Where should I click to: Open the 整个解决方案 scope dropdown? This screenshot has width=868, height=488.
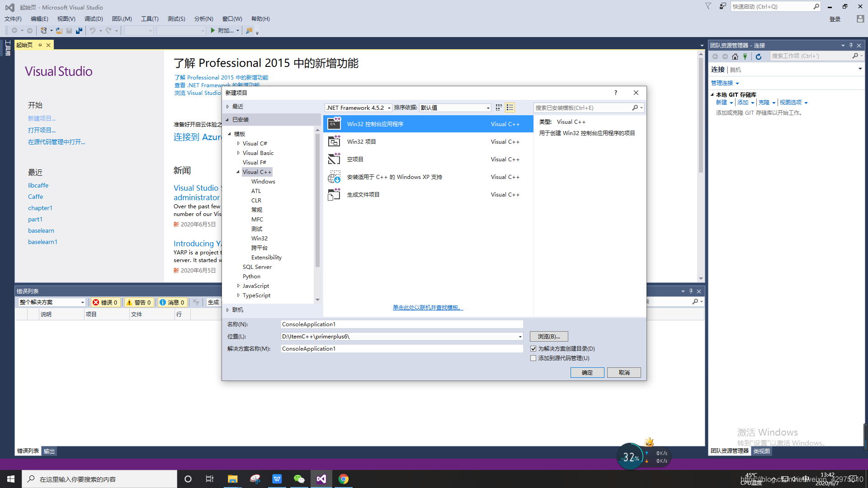[x=52, y=302]
